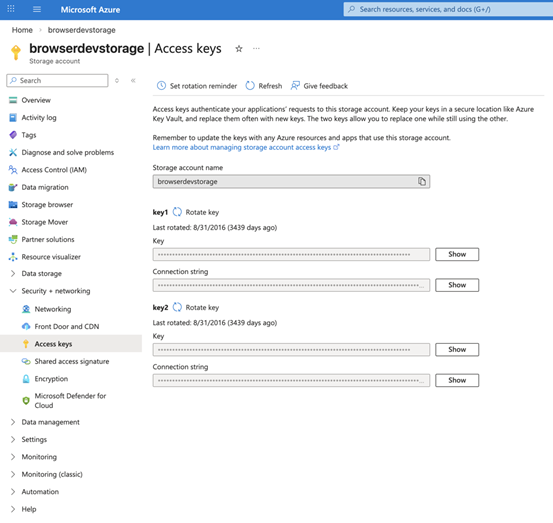Click the Front Door and CDN icon
Image resolution: width=553 pixels, height=523 pixels.
pyautogui.click(x=26, y=327)
